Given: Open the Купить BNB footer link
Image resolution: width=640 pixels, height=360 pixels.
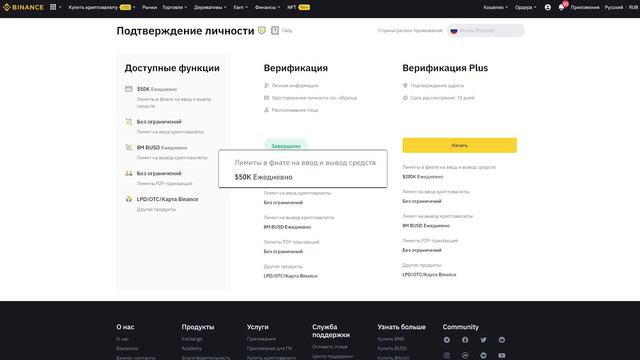Looking at the screenshot, I should [x=391, y=339].
